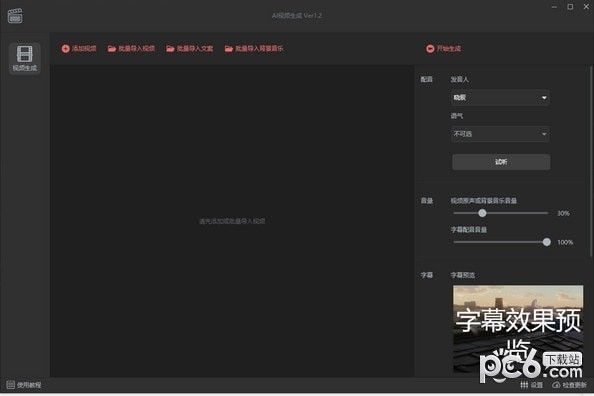Close the application window

coord(586,7)
